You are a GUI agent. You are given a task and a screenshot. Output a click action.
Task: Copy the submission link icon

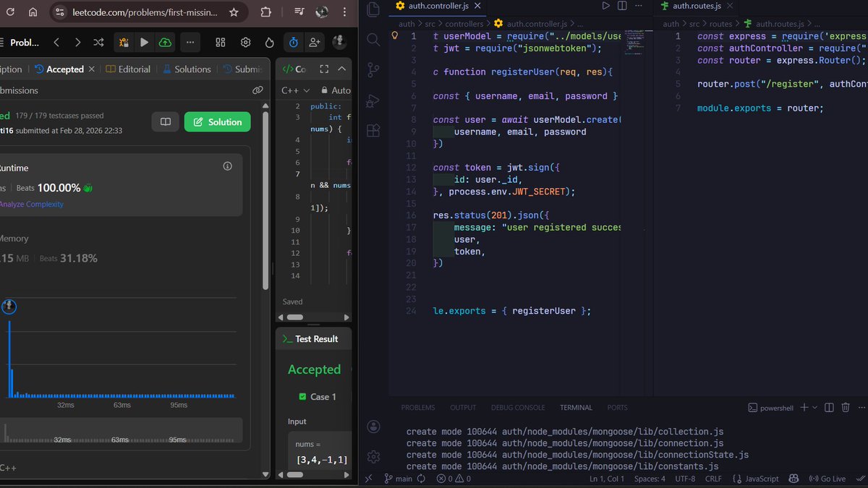[x=258, y=90]
